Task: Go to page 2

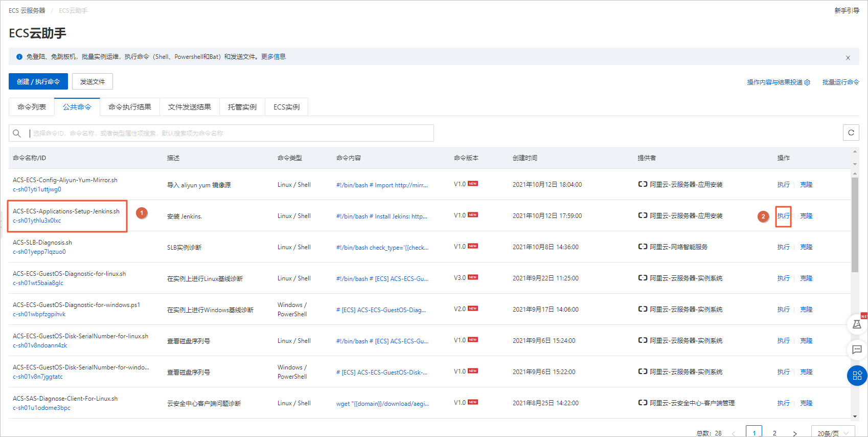Action: (774, 433)
